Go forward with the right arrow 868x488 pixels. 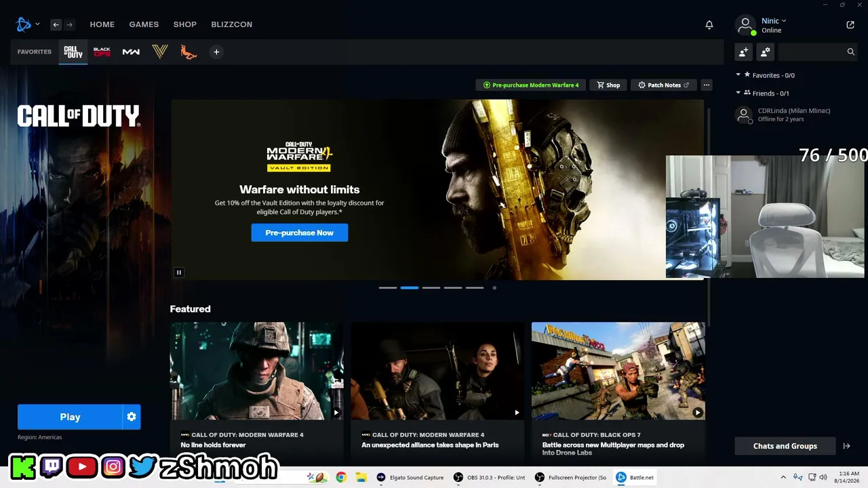click(x=69, y=24)
